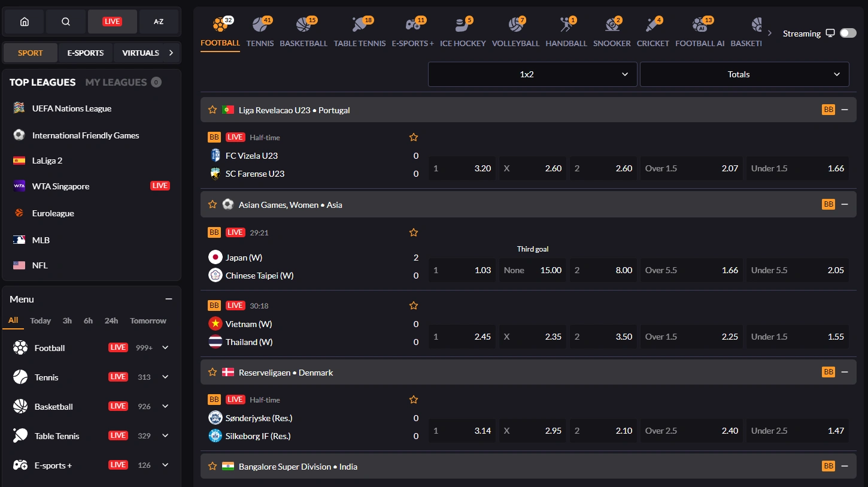
Task: Open UEFA Nations League link
Action: [x=72, y=108]
